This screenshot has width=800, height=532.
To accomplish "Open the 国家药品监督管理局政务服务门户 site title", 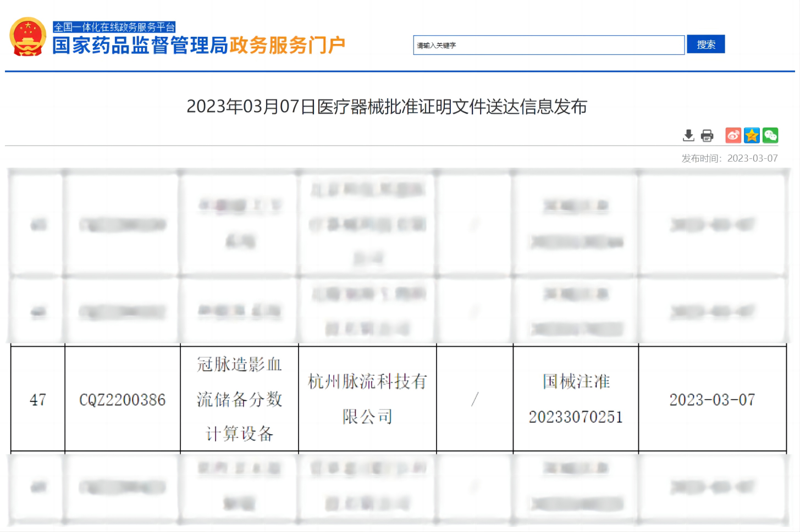I will [141, 46].
